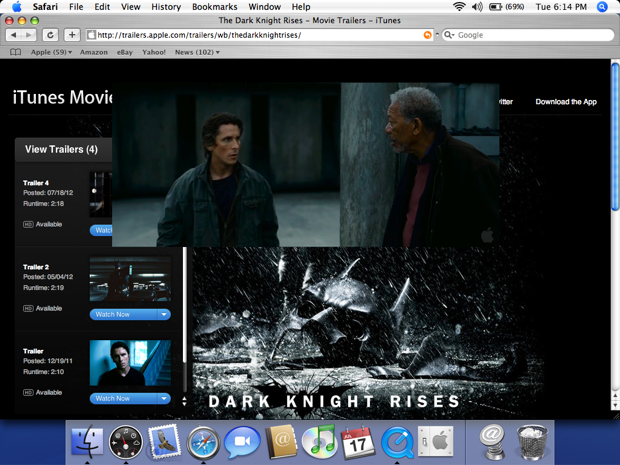Click Watch Now for the 12/19/11 Trailer

click(x=124, y=399)
